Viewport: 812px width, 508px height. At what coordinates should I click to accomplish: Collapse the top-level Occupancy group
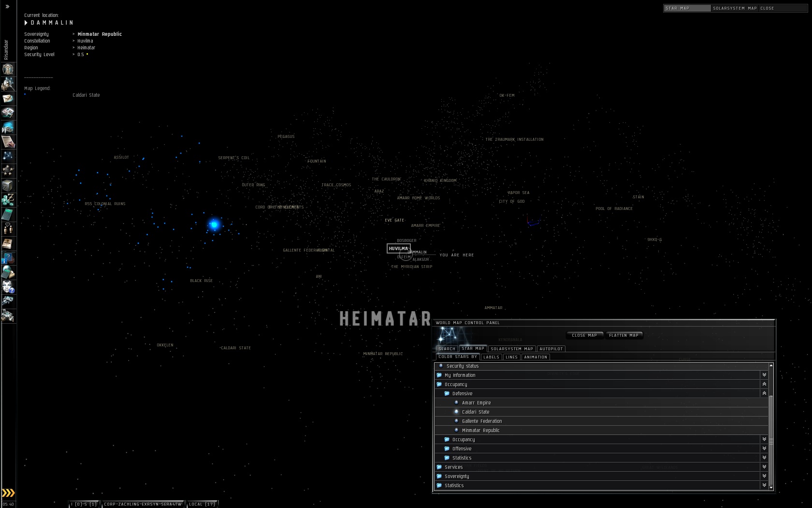pos(764,384)
